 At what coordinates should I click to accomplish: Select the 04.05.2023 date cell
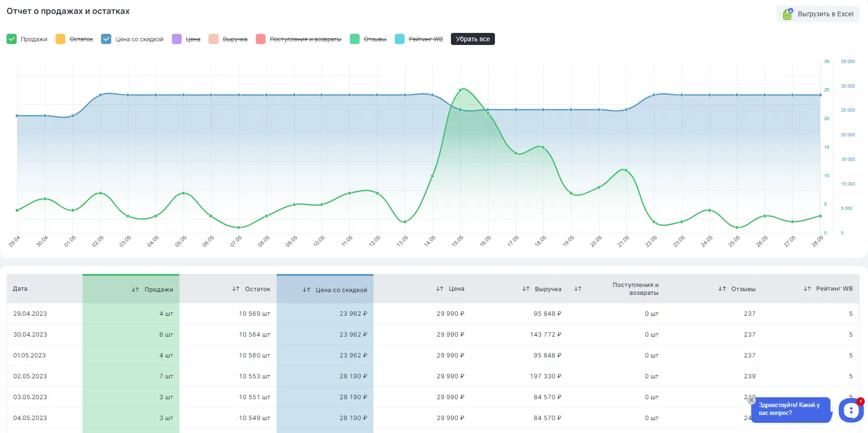[x=30, y=418]
